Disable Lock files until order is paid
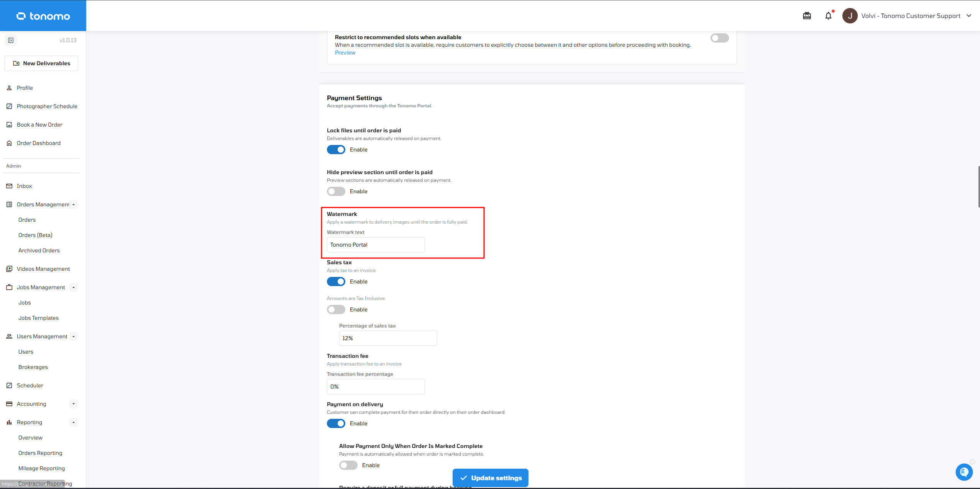This screenshot has width=980, height=489. tap(336, 150)
